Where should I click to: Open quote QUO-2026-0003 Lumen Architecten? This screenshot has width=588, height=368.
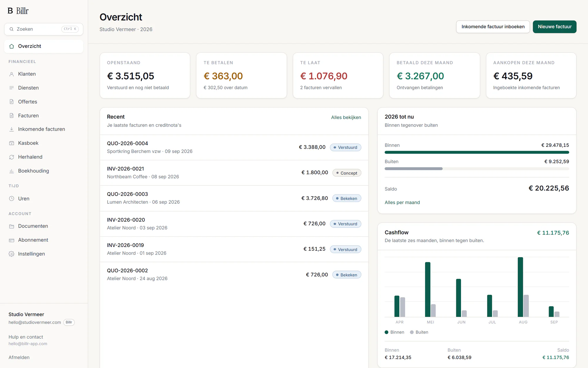pos(234,198)
